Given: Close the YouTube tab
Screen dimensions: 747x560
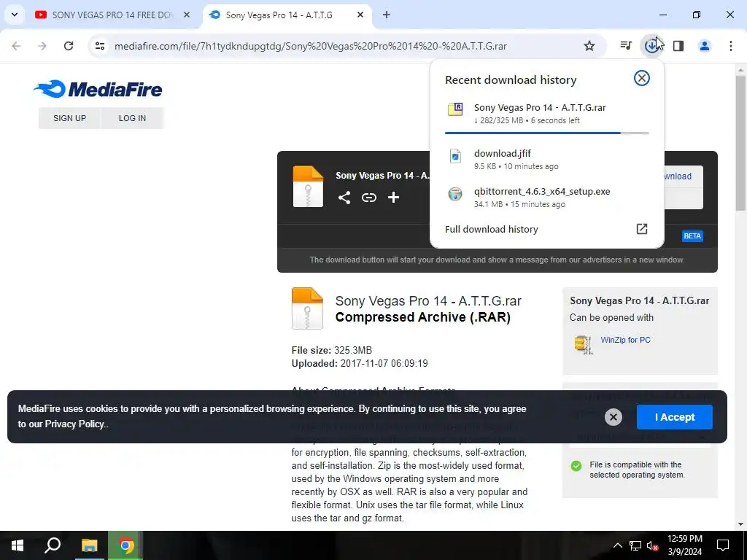Looking at the screenshot, I should pyautogui.click(x=187, y=15).
